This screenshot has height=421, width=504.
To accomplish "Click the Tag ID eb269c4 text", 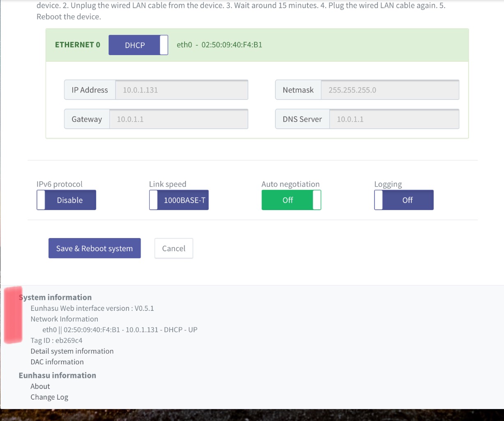I will [x=56, y=340].
